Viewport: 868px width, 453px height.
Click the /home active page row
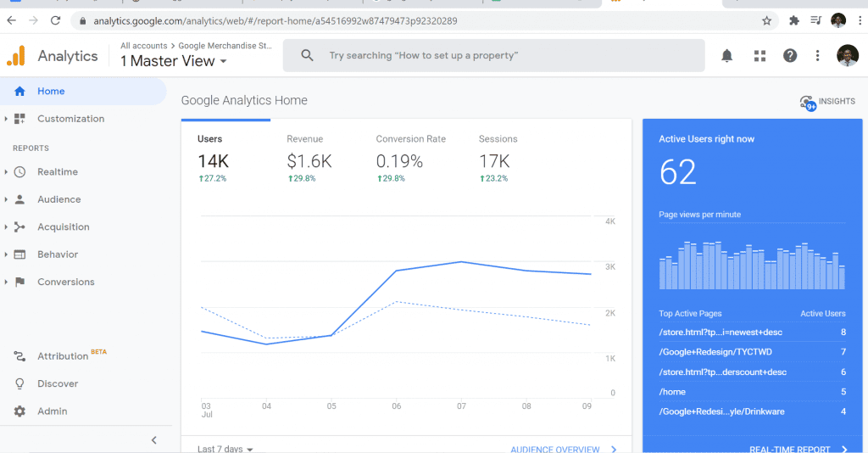(753, 392)
